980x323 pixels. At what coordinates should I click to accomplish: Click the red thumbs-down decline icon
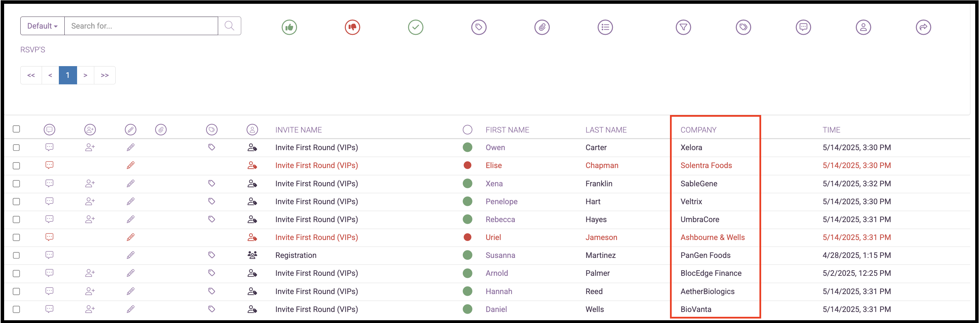pyautogui.click(x=352, y=27)
